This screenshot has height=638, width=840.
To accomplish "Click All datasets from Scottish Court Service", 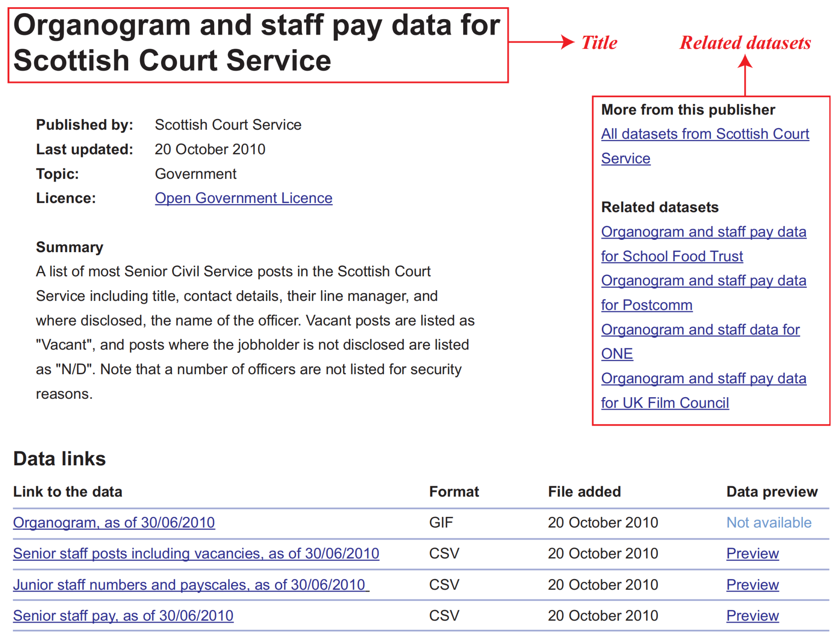I will (x=705, y=134).
